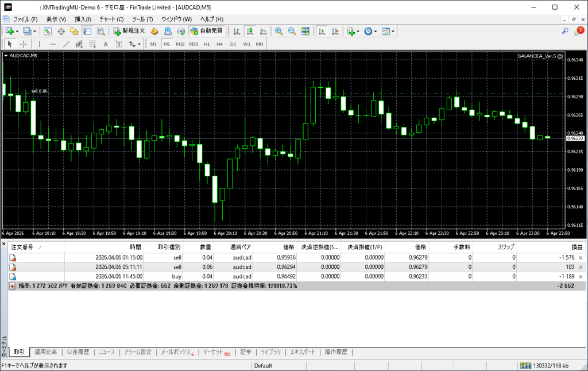Zoom out on the chart
This screenshot has width=588, height=371.
(292, 31)
